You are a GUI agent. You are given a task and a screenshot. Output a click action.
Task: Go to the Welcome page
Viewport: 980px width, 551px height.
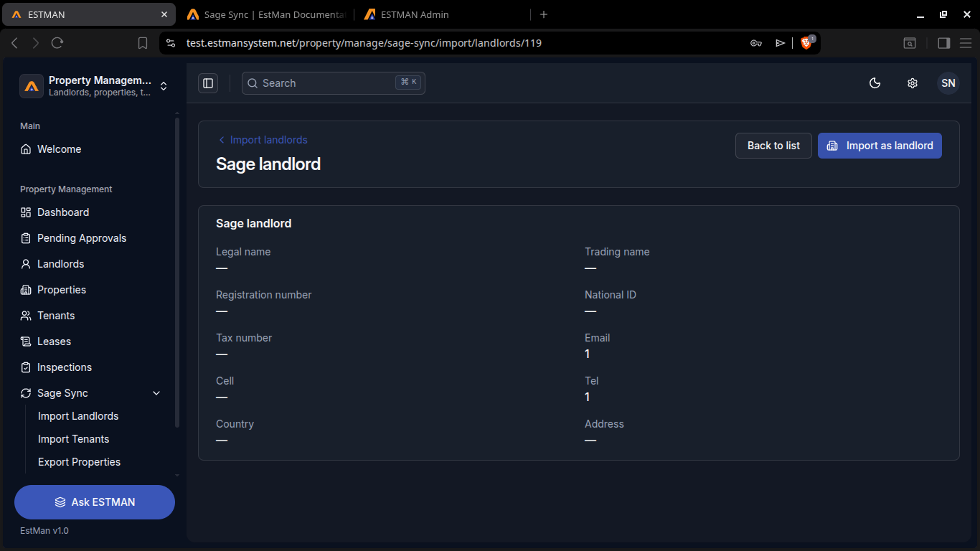(95, 149)
